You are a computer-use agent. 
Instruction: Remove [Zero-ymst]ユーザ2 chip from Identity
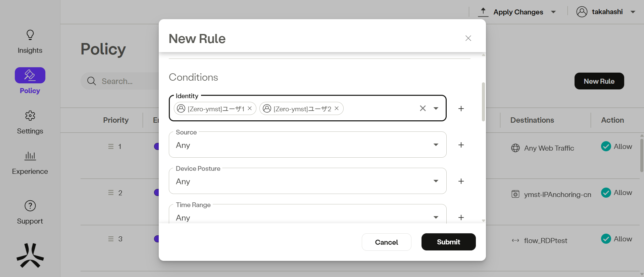click(337, 108)
